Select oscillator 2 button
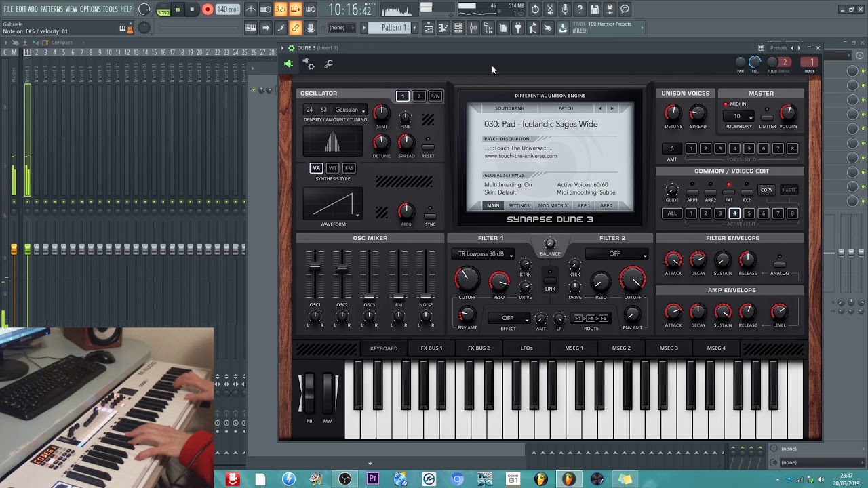 [419, 96]
